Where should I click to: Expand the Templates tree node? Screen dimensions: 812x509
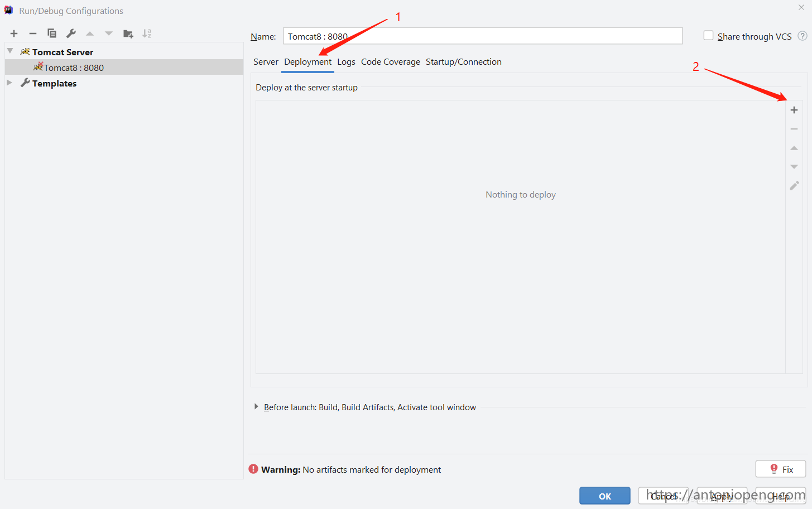click(x=9, y=83)
